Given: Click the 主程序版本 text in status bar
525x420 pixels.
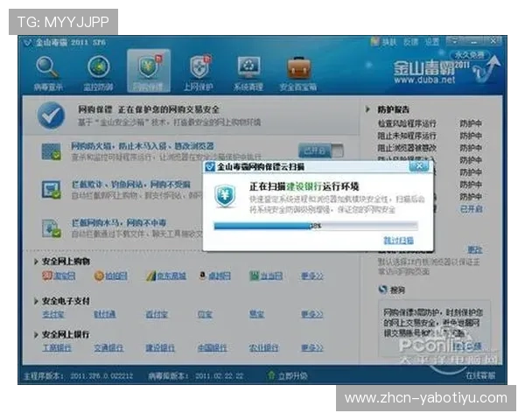Looking at the screenshot, I should pos(78,376).
